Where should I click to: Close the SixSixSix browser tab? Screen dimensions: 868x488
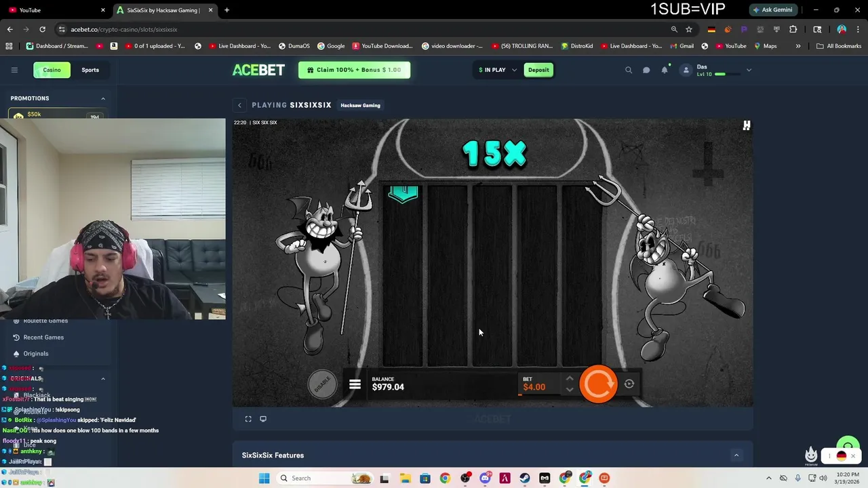pos(210,10)
